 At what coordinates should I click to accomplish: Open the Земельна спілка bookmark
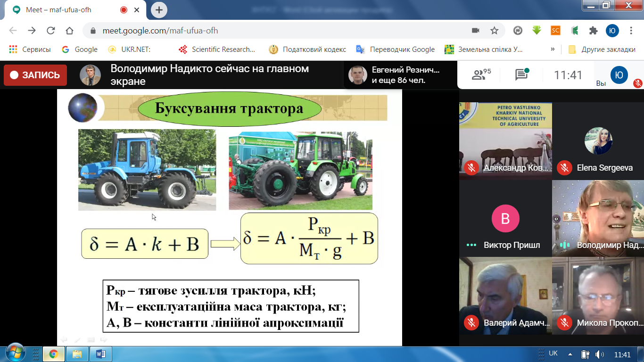(484, 49)
